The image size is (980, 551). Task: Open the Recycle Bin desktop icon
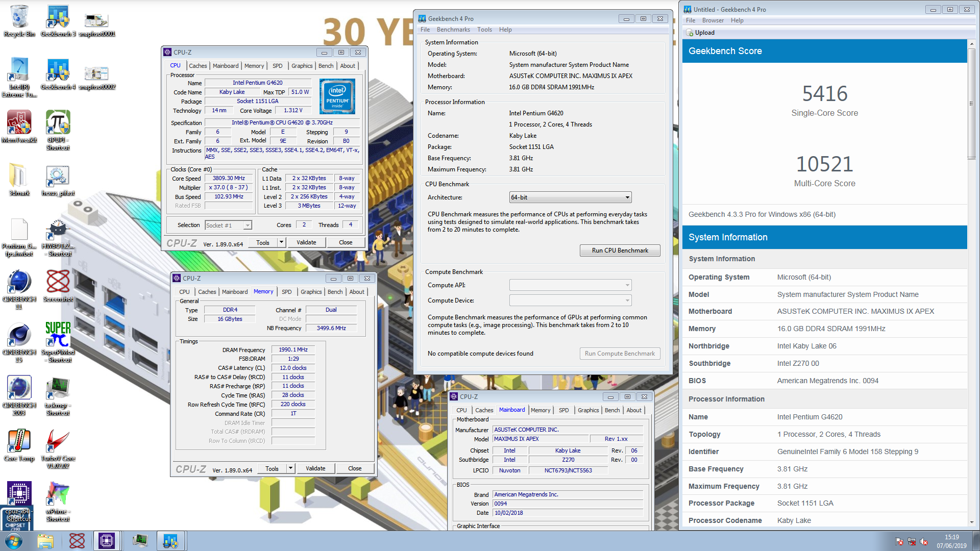point(19,20)
